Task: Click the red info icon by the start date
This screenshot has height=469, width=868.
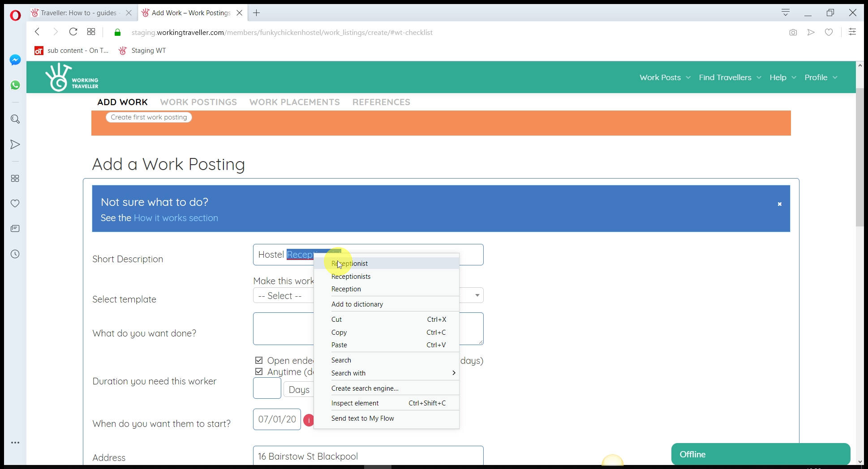Action: click(x=308, y=420)
